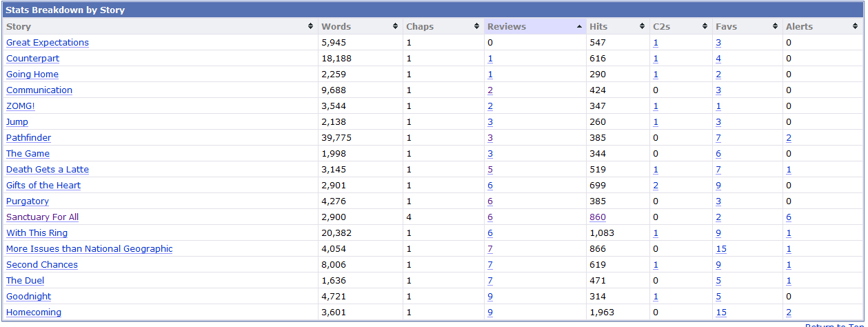Sort table by Favs column header
The height and width of the screenshot is (327, 868).
(747, 26)
